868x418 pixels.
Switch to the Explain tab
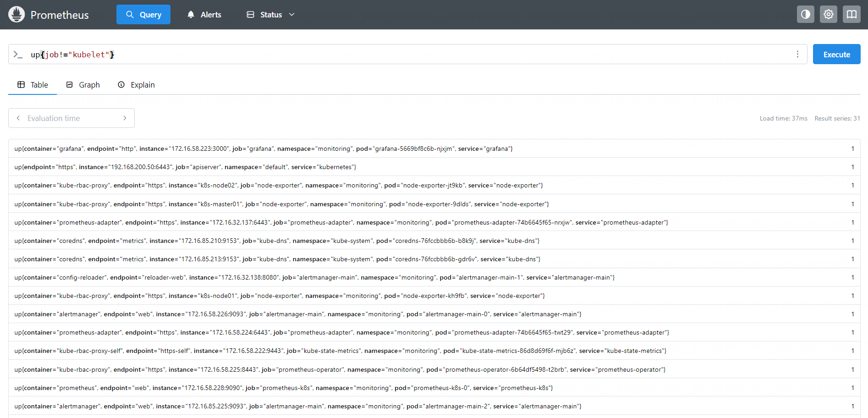136,85
